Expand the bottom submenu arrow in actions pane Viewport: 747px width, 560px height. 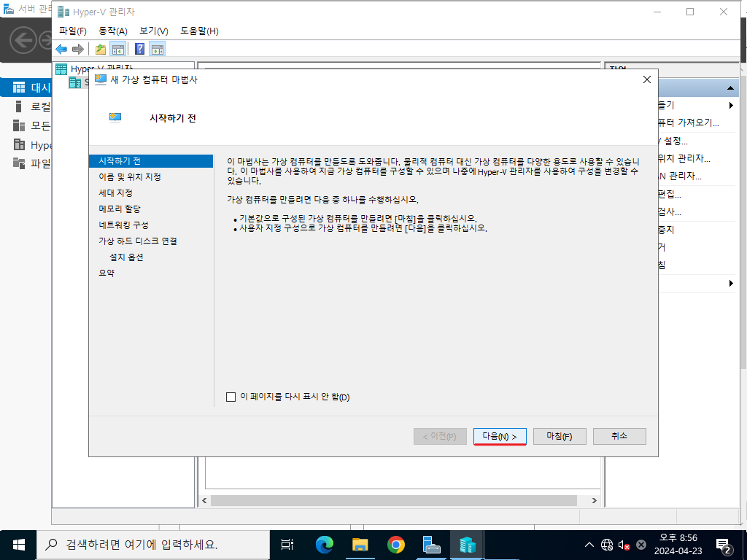[731, 284]
